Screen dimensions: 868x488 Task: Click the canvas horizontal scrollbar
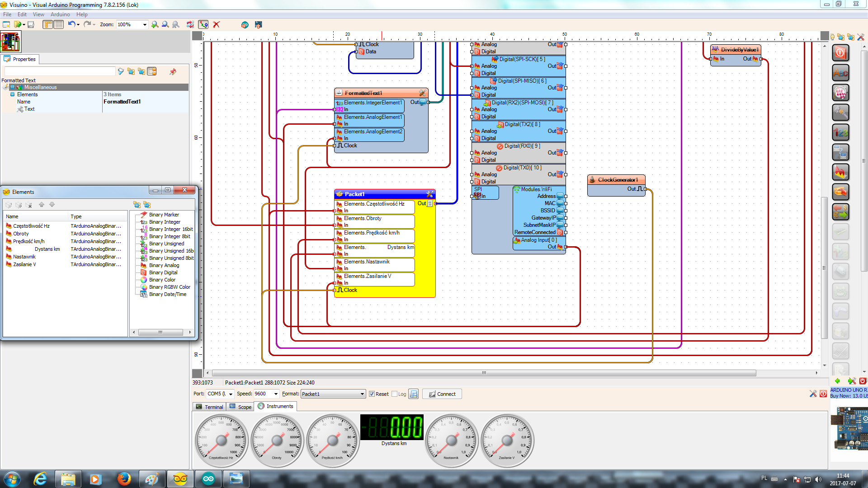[x=484, y=373]
